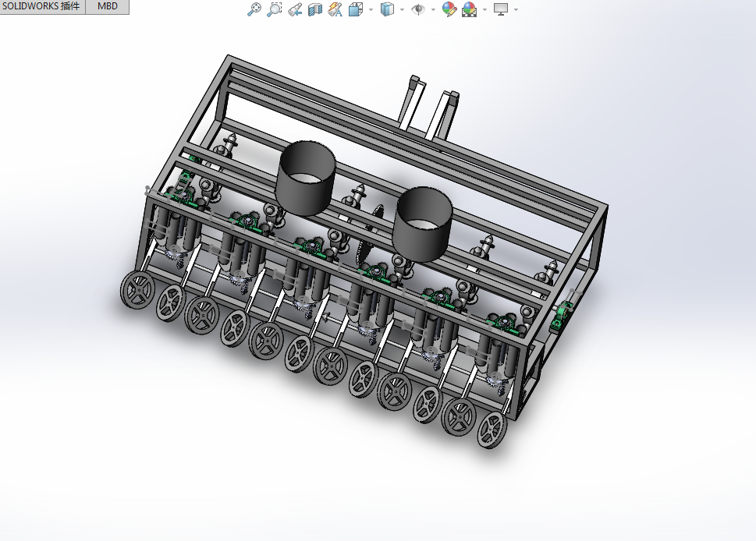Select the green bearing block on frame's right end
756x541 pixels.
click(x=561, y=316)
